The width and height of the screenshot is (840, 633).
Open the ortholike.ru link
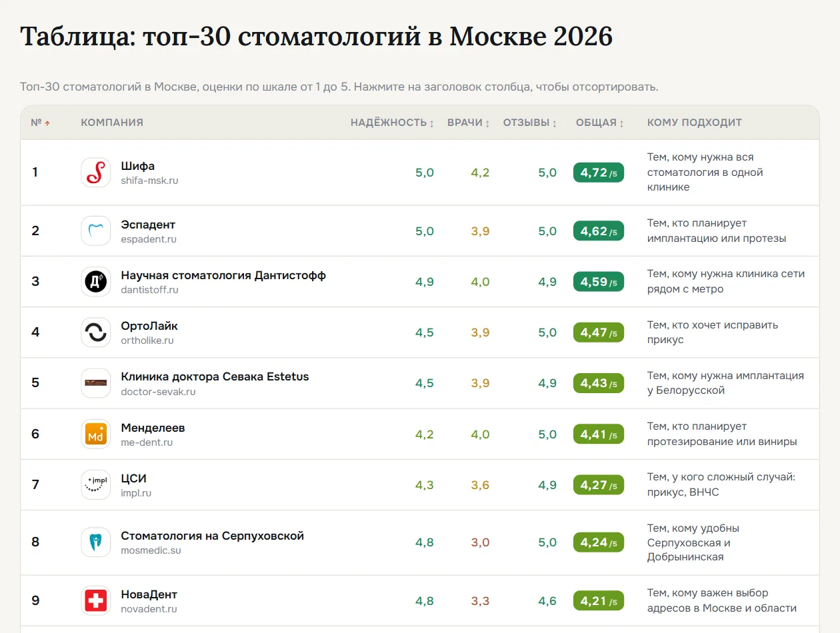[147, 340]
